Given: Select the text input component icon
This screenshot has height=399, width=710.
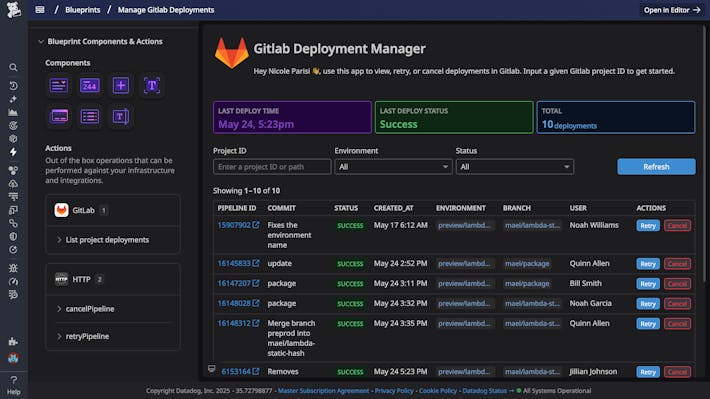Looking at the screenshot, I should [x=59, y=85].
